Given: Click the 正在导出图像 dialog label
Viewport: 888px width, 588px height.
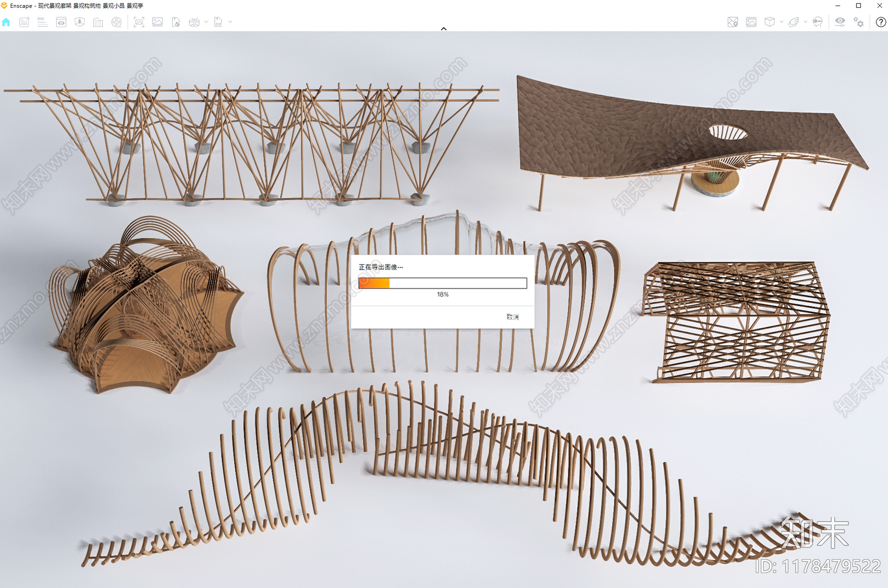Looking at the screenshot, I should pos(381,267).
